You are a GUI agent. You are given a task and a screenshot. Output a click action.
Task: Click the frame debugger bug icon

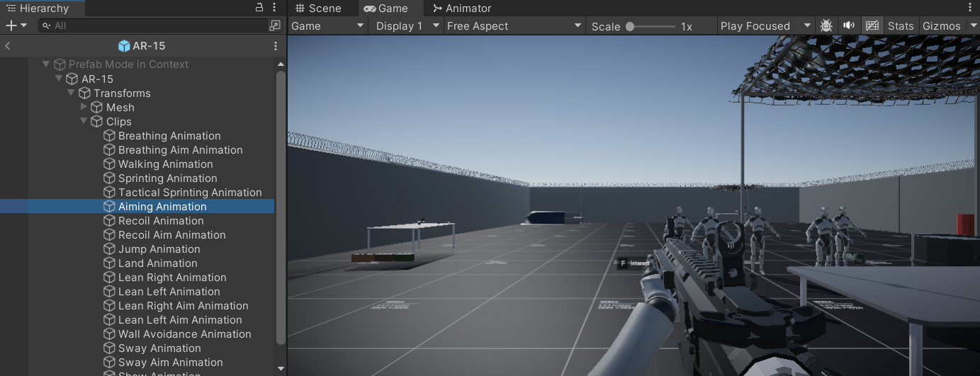[x=826, y=25]
